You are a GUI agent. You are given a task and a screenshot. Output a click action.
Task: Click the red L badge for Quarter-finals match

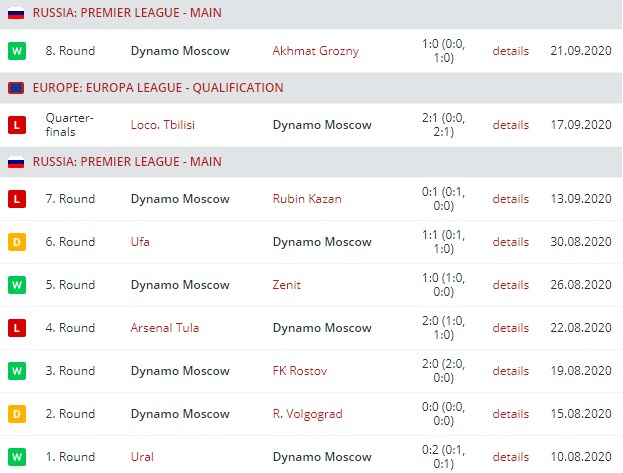pos(16,125)
